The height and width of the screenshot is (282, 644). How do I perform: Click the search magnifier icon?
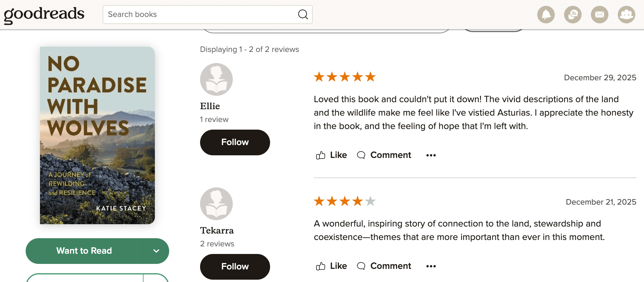[303, 15]
